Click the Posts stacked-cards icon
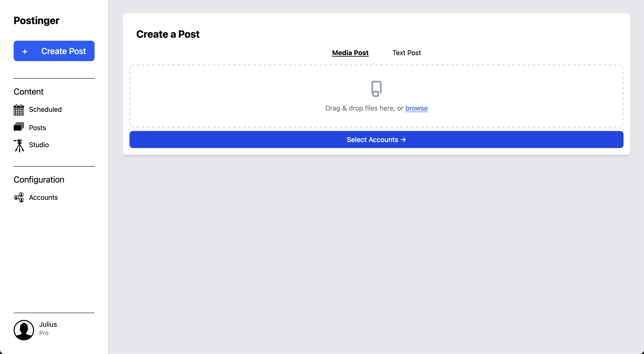Screen dimensions: 644x354 pos(19,127)
